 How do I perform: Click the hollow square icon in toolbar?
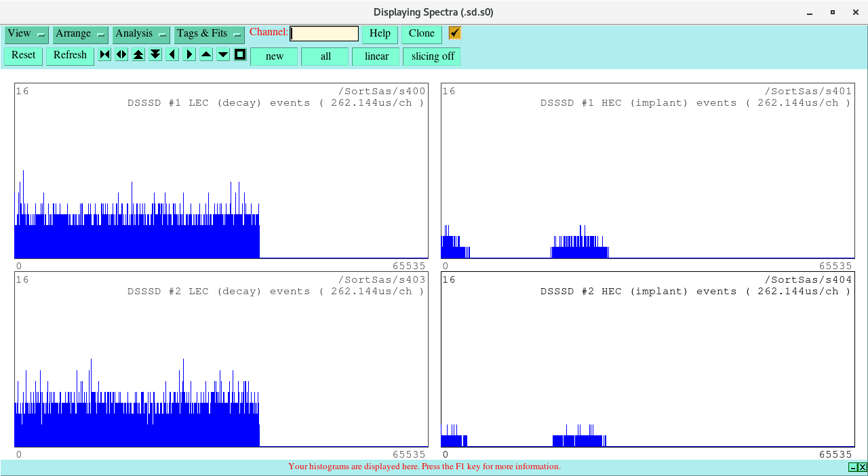(240, 55)
